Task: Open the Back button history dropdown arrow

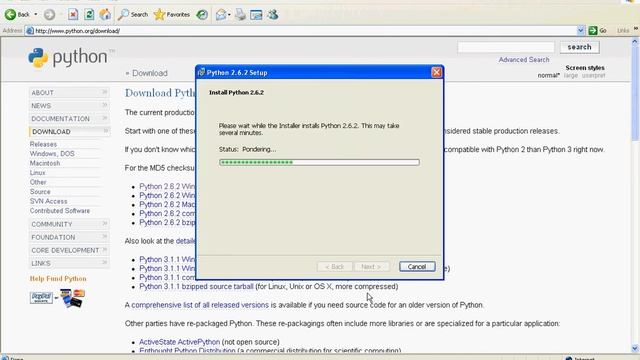Action: coord(36,15)
